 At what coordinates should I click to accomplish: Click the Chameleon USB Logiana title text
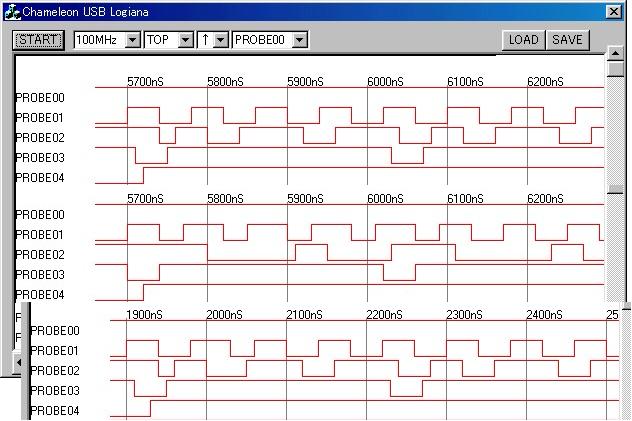point(85,12)
